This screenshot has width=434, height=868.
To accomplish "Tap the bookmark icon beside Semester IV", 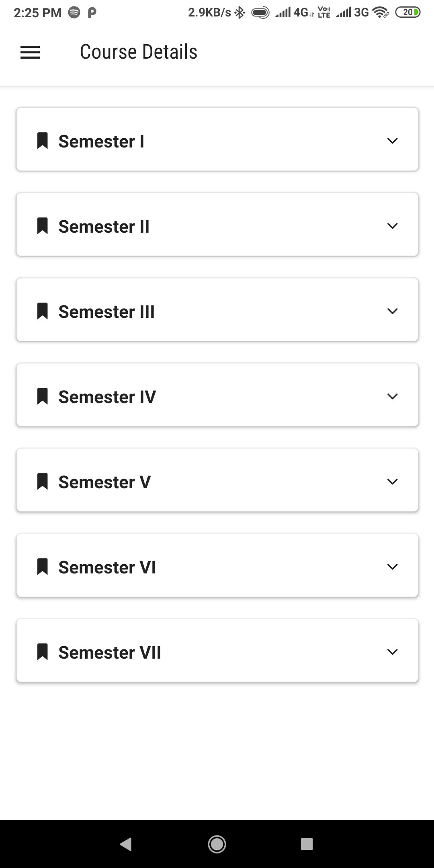I will tap(43, 396).
